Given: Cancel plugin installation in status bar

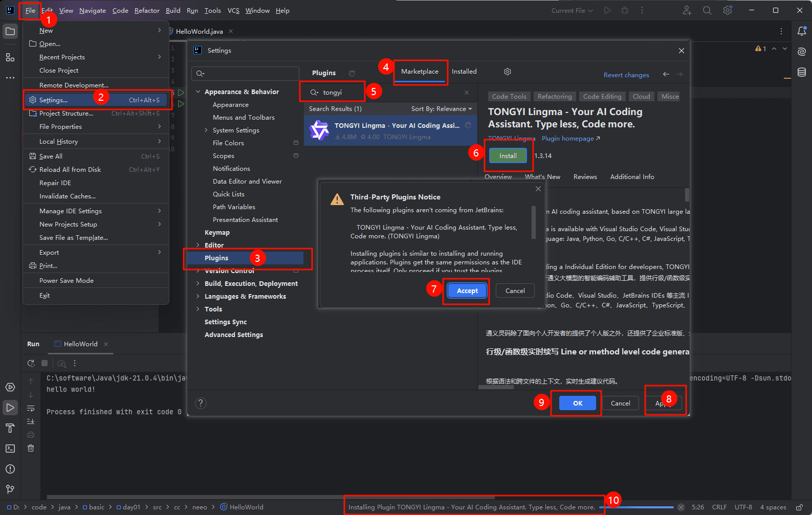Looking at the screenshot, I should (681, 507).
